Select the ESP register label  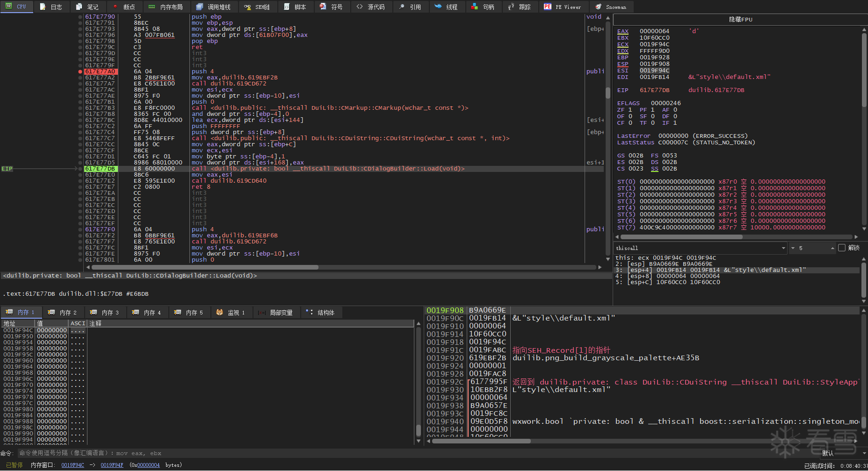[x=622, y=64]
